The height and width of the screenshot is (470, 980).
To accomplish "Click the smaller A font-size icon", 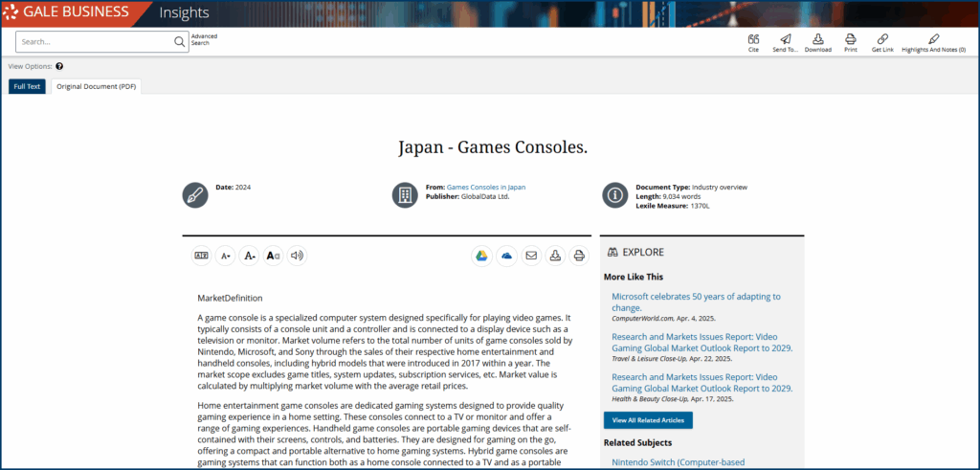I will pos(225,256).
